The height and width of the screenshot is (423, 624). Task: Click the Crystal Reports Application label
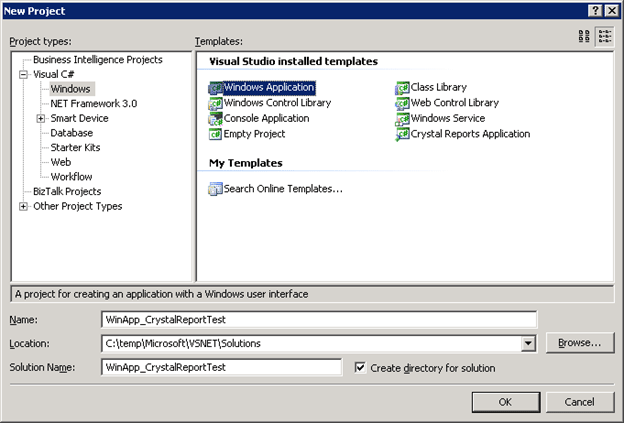coord(470,134)
